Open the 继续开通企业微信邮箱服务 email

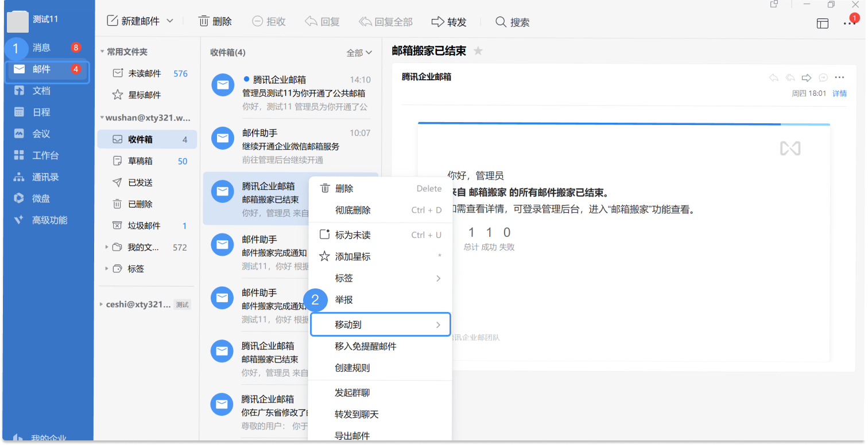click(290, 146)
